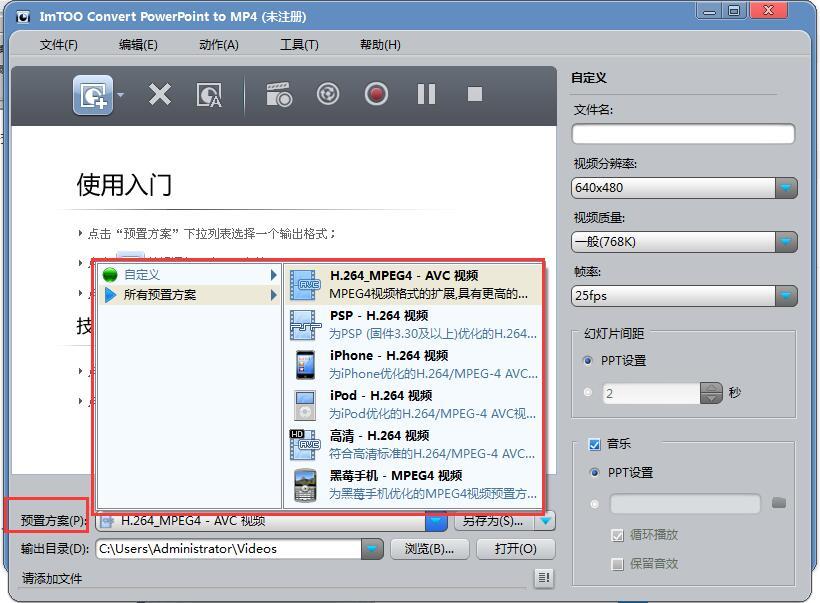Toggle the 循环播放 checkbox
820x603 pixels.
click(618, 536)
